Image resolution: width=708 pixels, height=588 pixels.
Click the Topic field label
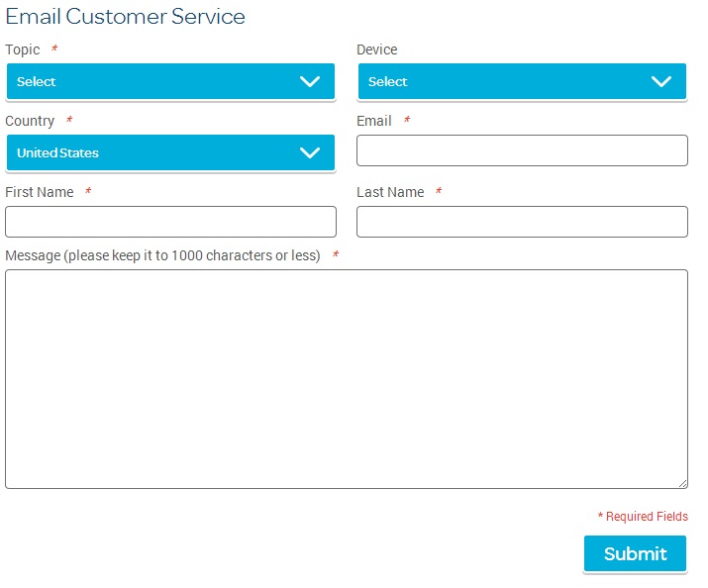coord(23,49)
